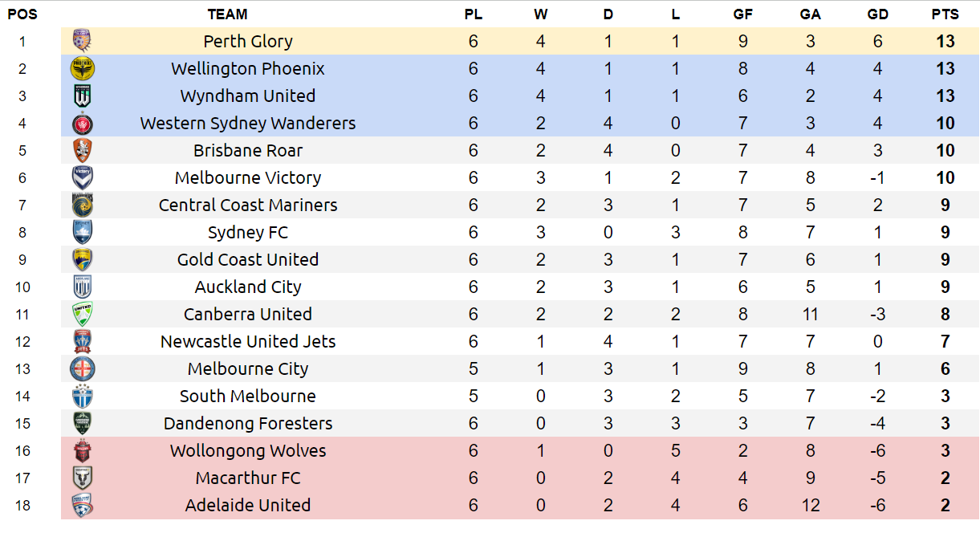Click the Newcastle United Jets name
980x537 pixels.
pyautogui.click(x=248, y=341)
